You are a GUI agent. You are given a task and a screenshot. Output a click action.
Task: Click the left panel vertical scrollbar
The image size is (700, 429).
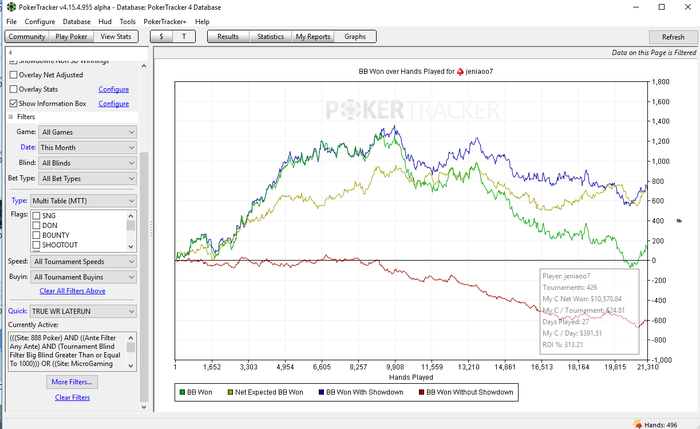(144, 277)
